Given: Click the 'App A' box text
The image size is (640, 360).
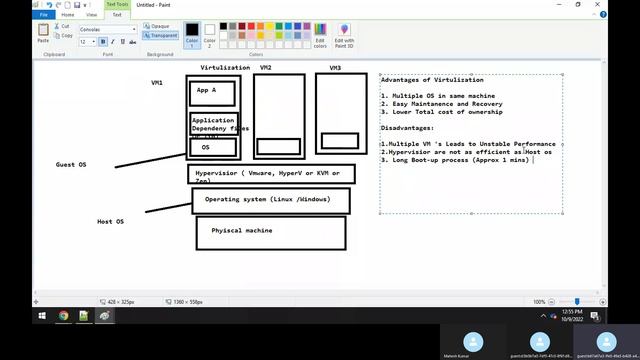Looking at the screenshot, I should (x=207, y=90).
